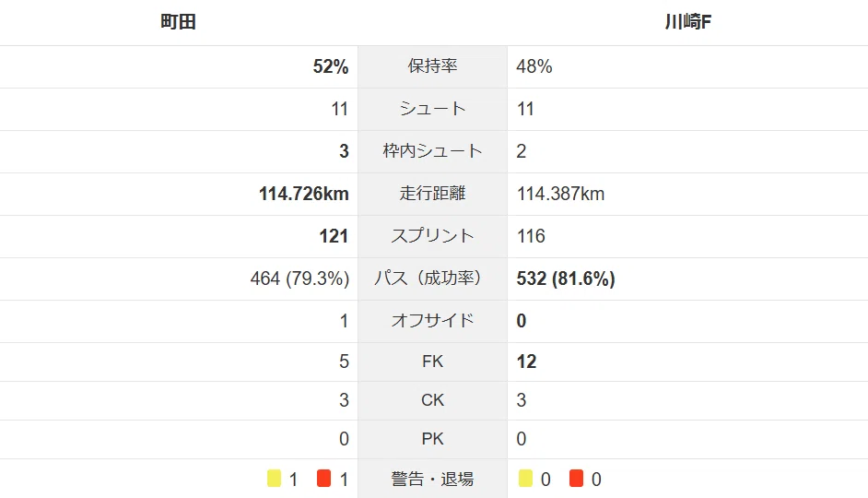Click Machida's yellow card icon
This screenshot has width=868, height=498.
(274, 478)
